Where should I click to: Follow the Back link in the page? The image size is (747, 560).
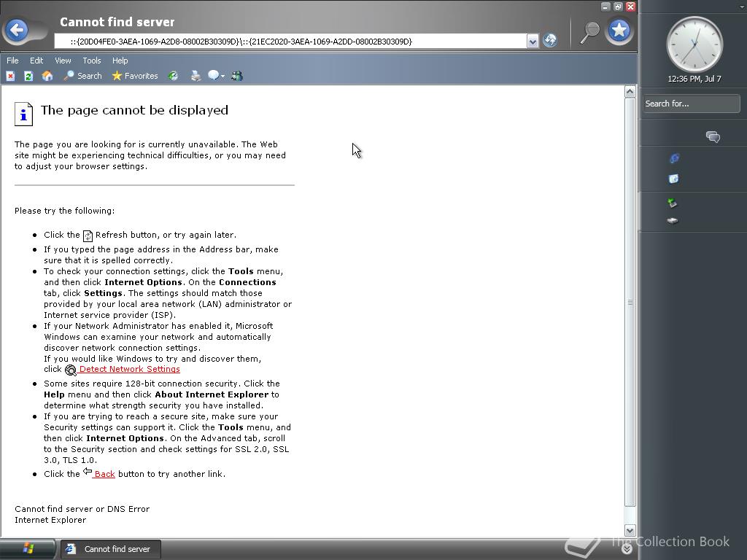(x=104, y=474)
